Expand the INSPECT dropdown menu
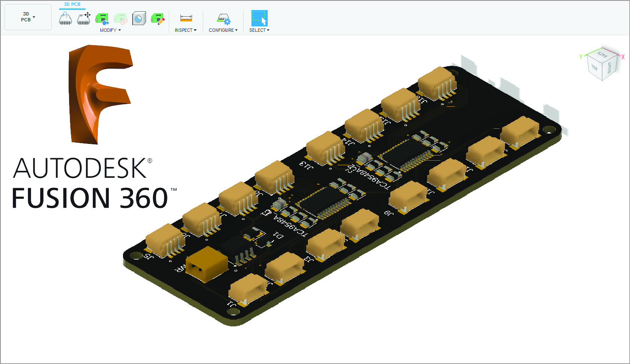The image size is (630, 364). point(186,30)
